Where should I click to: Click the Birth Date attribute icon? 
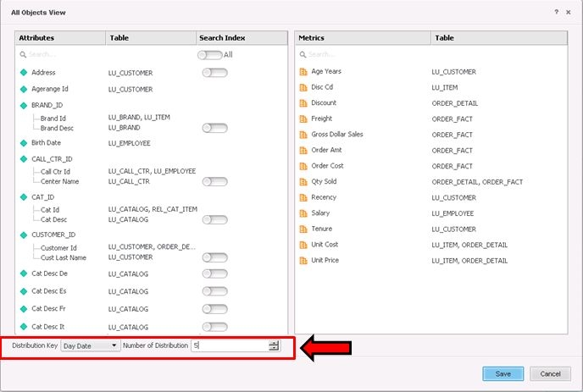coord(24,143)
